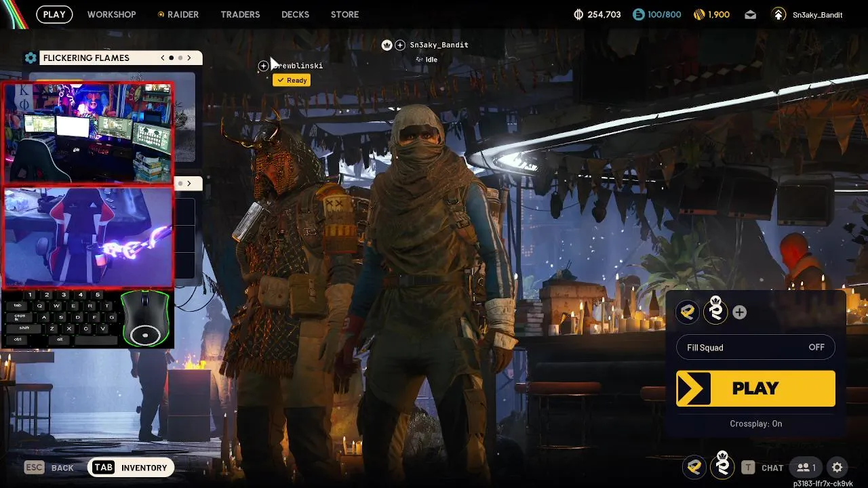Click the 1,900 token balance
Screen dimensions: 868x488
coord(719,14)
